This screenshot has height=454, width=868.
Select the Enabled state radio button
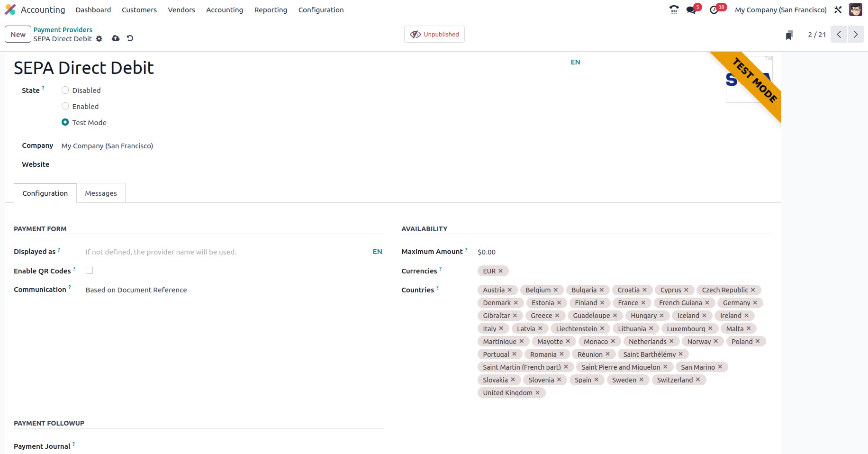click(65, 106)
